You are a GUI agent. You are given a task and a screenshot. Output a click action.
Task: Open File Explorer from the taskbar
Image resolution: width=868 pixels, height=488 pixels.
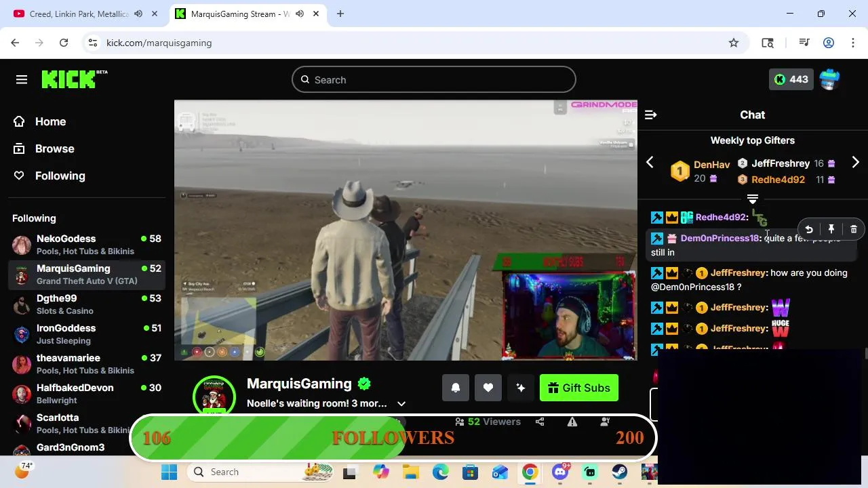[410, 472]
